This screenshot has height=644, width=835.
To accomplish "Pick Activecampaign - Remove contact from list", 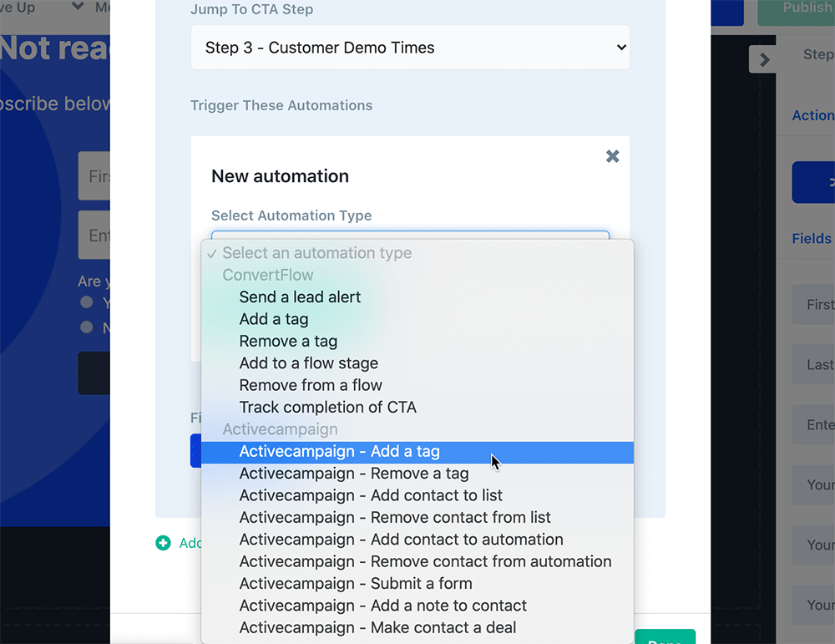I will coord(417,517).
